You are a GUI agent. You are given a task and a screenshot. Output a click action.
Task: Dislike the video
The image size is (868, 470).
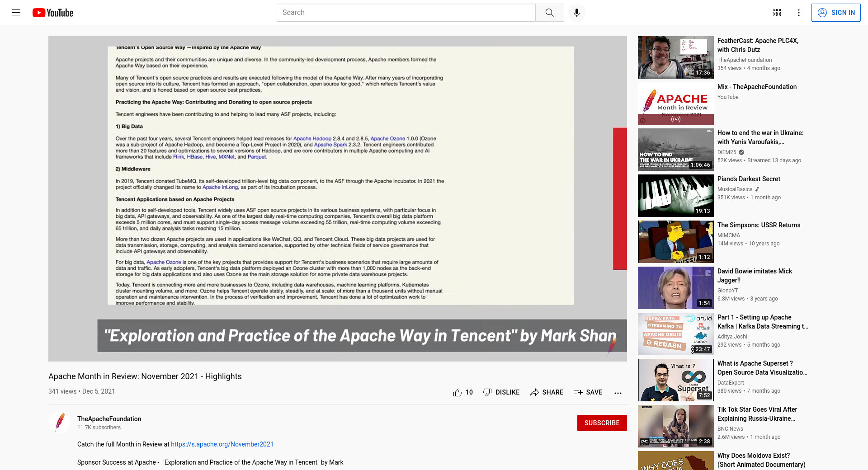coord(501,392)
